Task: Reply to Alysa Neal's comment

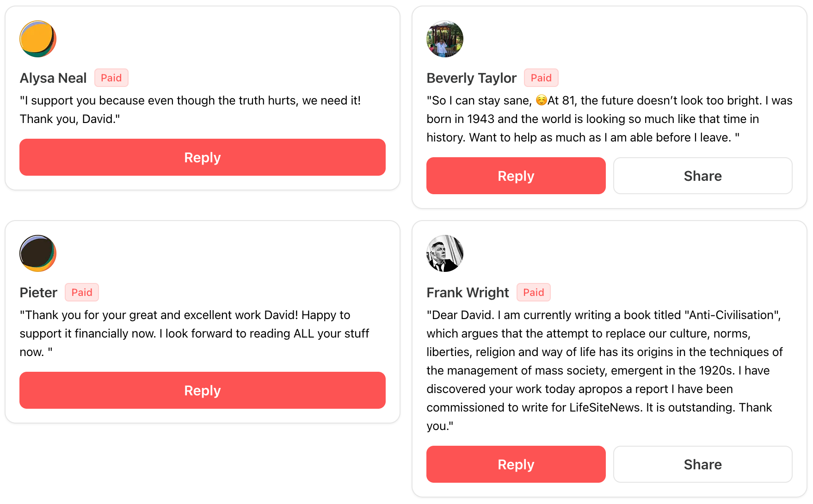Action: 203,157
